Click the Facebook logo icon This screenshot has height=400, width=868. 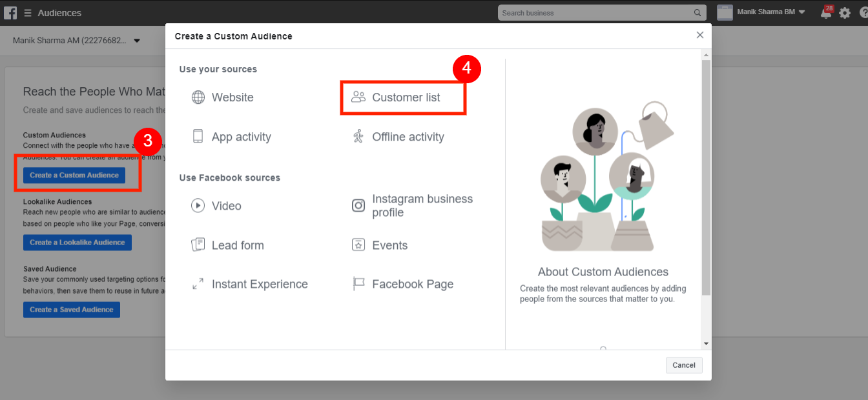[10, 13]
